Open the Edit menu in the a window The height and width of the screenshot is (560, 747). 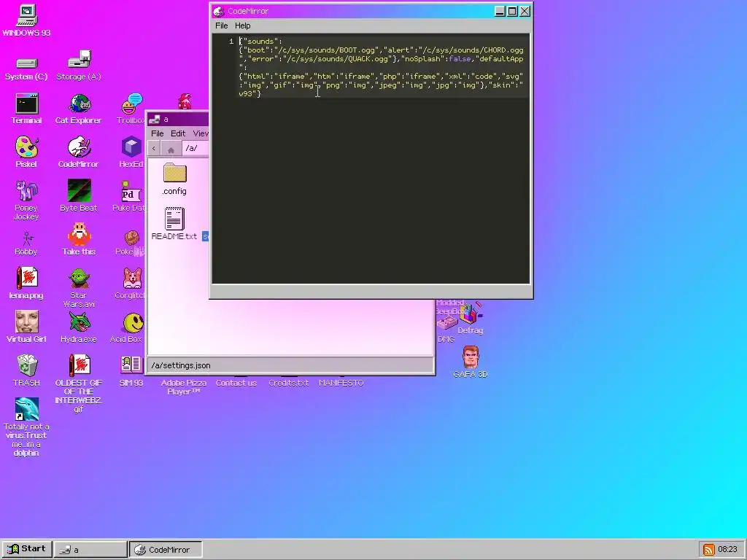pos(178,133)
